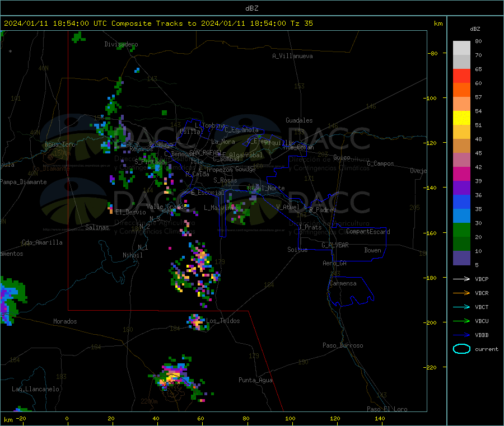Click the E_Escorial map label

tap(208, 193)
